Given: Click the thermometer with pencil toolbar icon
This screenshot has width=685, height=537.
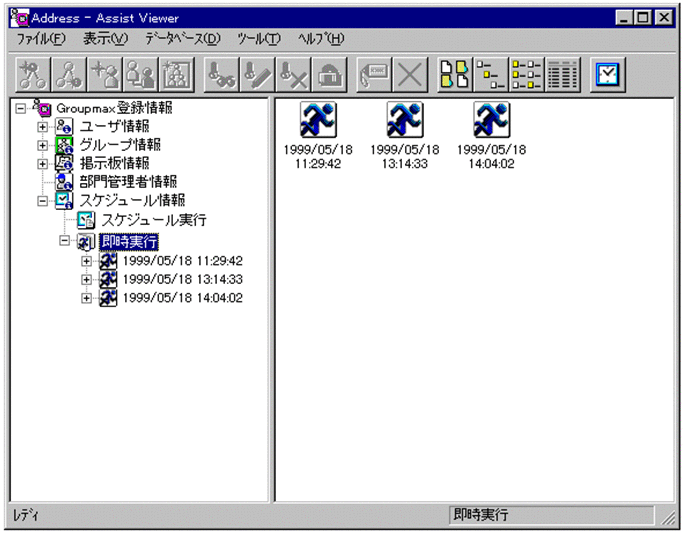Looking at the screenshot, I should [x=257, y=75].
